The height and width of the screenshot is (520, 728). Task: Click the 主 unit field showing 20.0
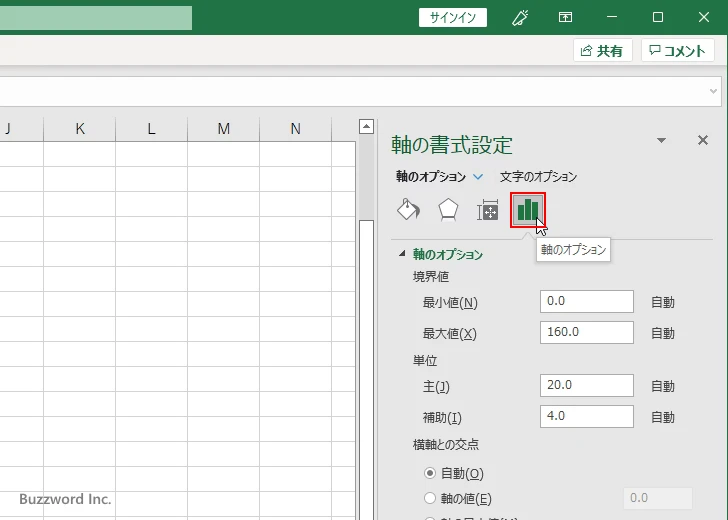pos(587,385)
